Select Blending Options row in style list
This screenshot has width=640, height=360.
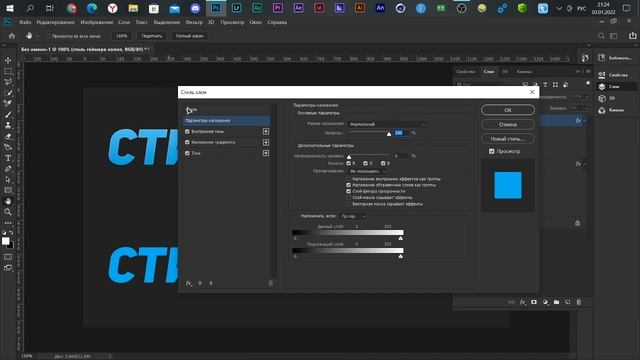pyautogui.click(x=226, y=121)
